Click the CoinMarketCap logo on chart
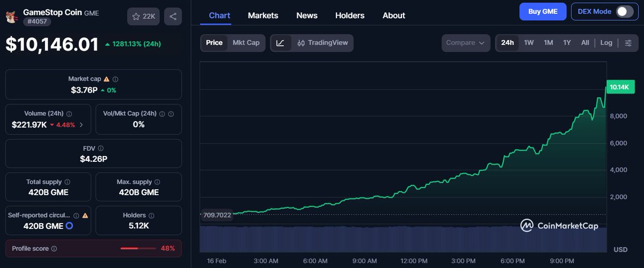The image size is (644, 268). pyautogui.click(x=559, y=226)
